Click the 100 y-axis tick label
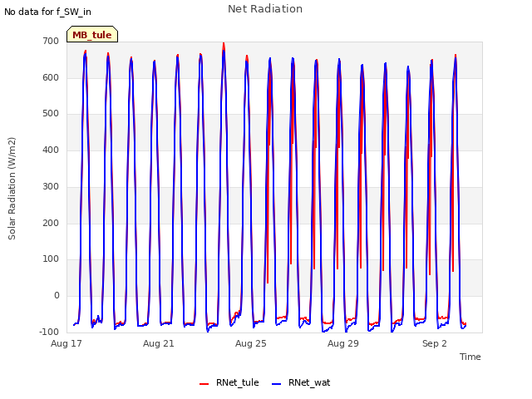Viewport: 532px width, 399px height. point(51,259)
